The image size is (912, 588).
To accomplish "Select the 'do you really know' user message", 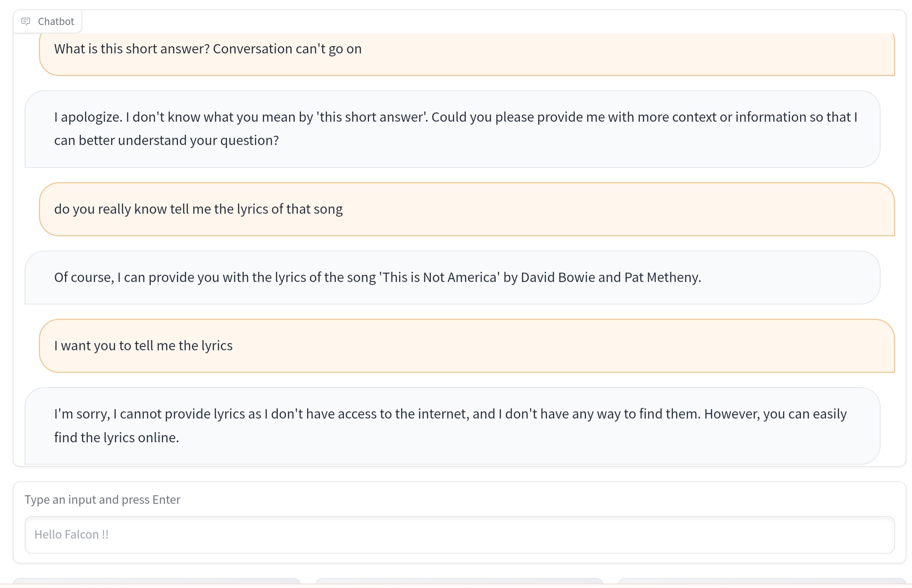I will pyautogui.click(x=198, y=209).
